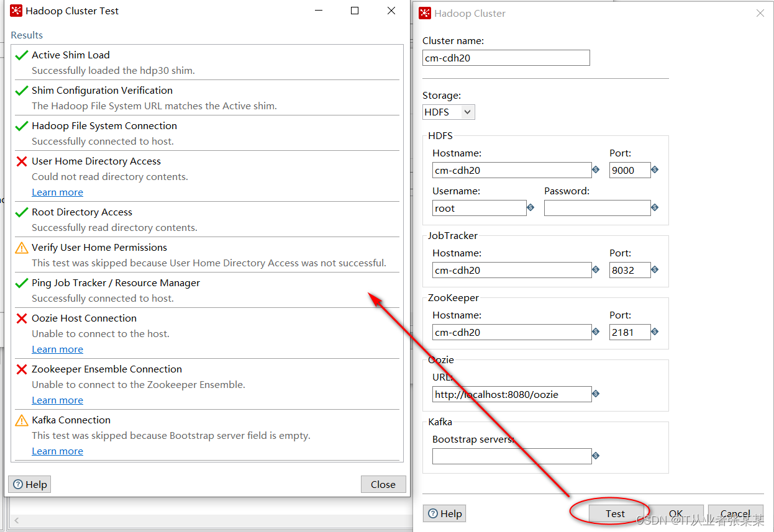Click green check icon for Ping Job Tracker

coord(22,283)
